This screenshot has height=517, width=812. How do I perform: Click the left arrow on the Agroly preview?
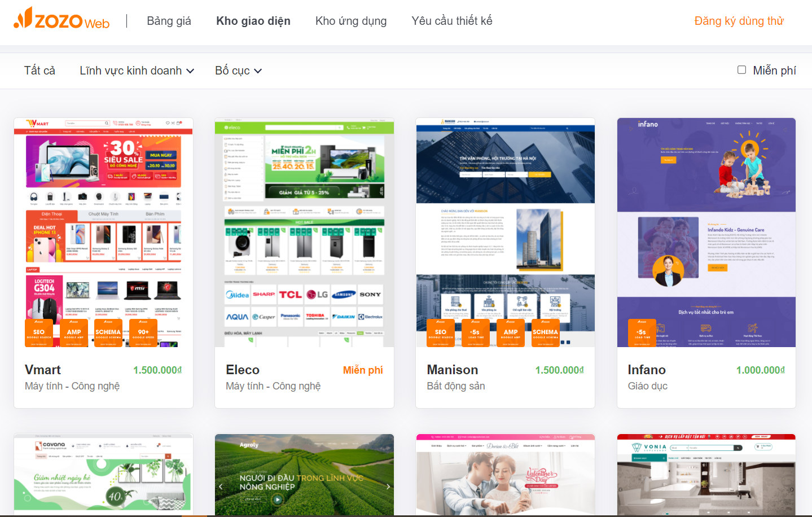(x=221, y=486)
